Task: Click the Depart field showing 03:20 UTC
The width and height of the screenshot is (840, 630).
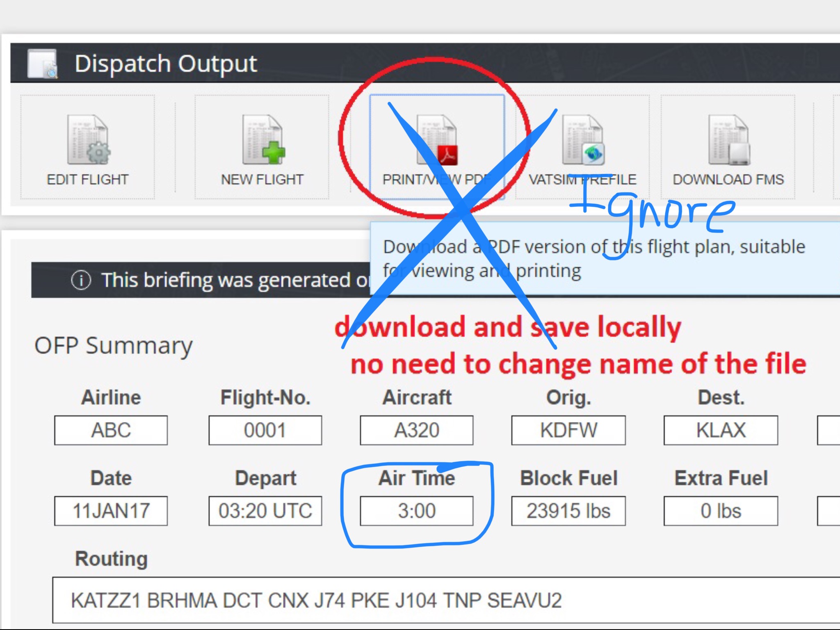Action: pyautogui.click(x=265, y=511)
